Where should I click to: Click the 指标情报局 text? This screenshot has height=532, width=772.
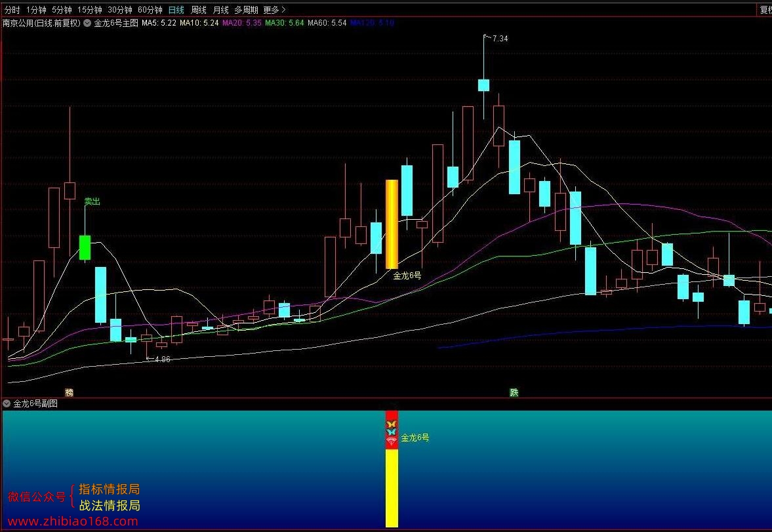(x=110, y=489)
